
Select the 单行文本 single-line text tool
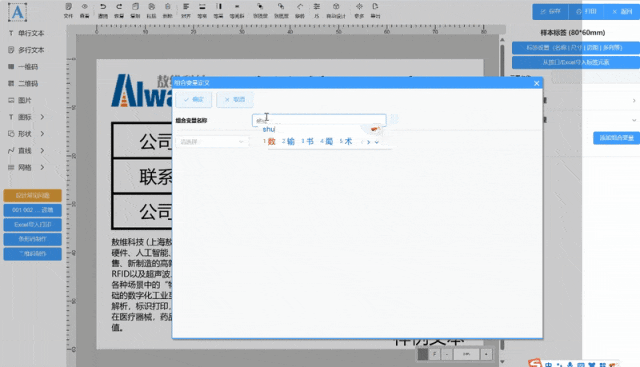(x=26, y=33)
